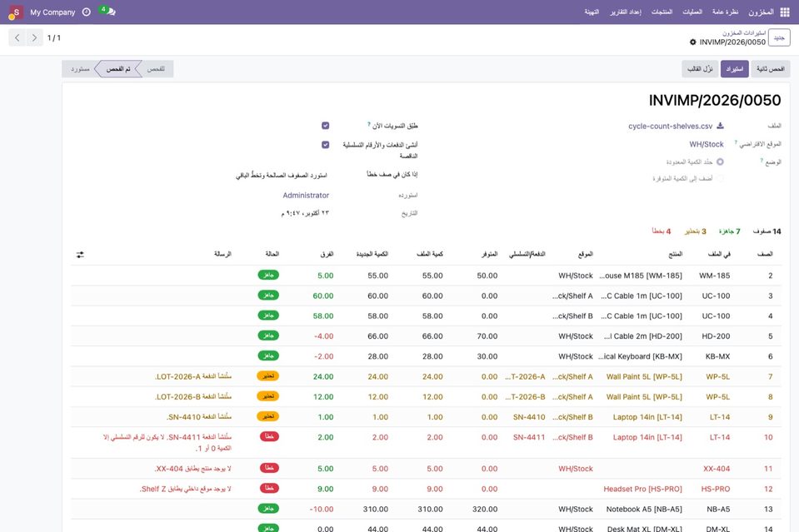Click the -10.00 difference cell
This screenshot has height=532, width=799.
(321, 509)
